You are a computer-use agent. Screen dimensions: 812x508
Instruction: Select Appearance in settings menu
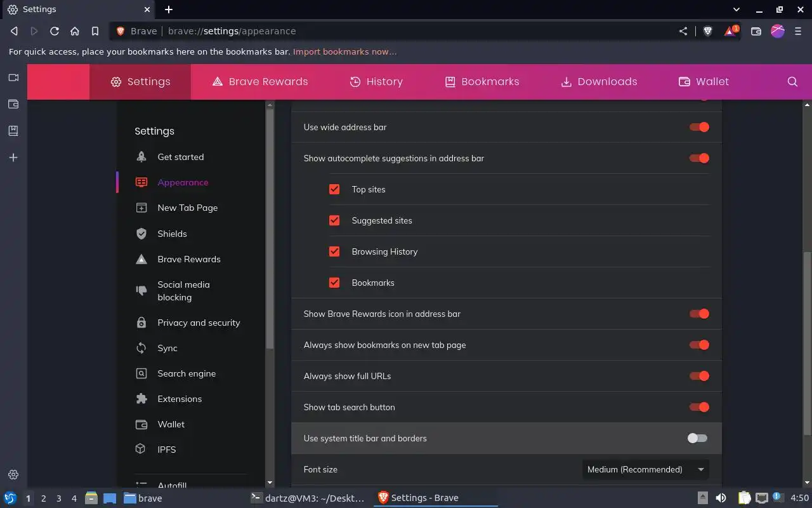tap(183, 182)
